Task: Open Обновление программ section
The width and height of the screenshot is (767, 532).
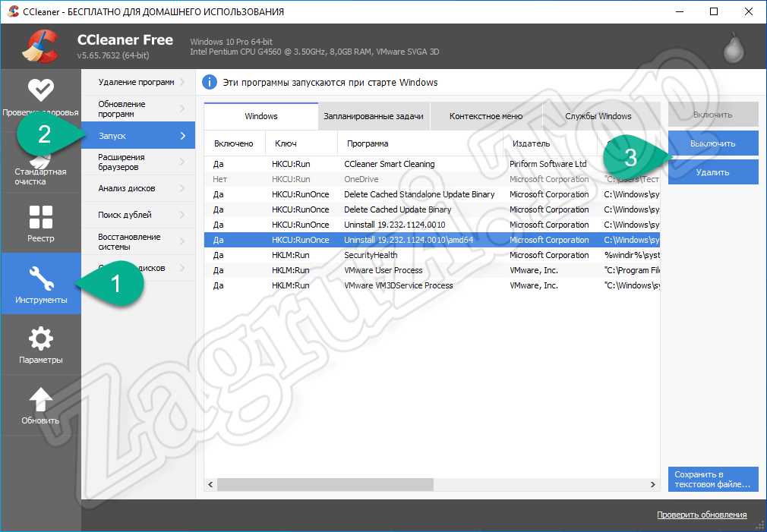Action: (138, 109)
